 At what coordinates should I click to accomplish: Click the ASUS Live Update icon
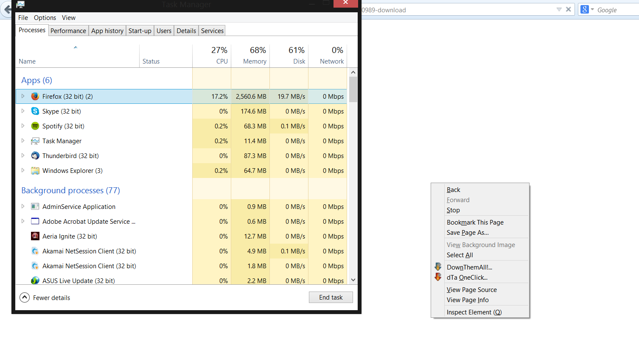(x=35, y=281)
